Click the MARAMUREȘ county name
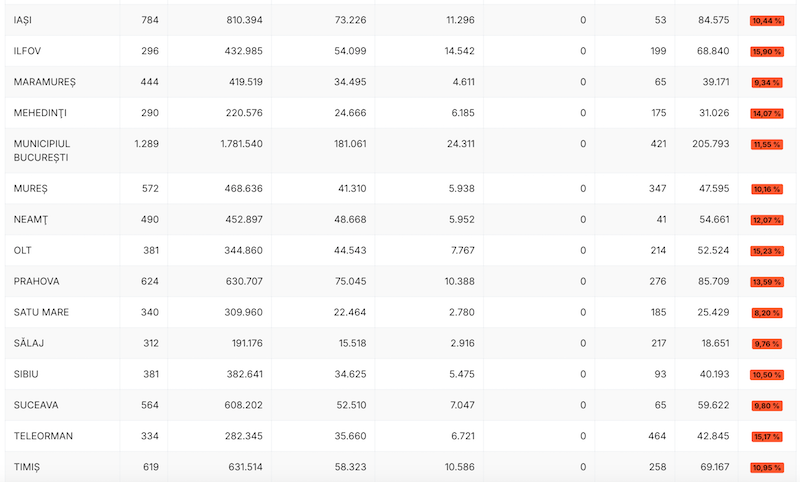This screenshot has width=800, height=482. (x=44, y=82)
